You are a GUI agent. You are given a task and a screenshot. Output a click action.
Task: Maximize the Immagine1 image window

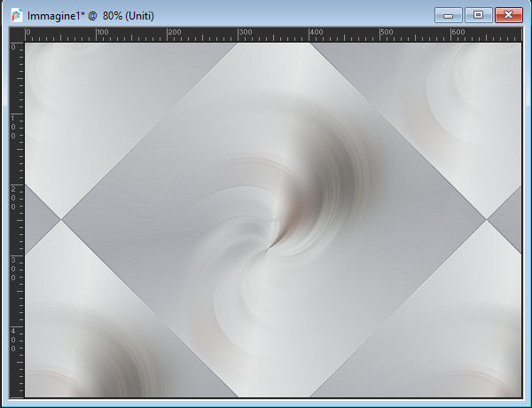pos(479,15)
